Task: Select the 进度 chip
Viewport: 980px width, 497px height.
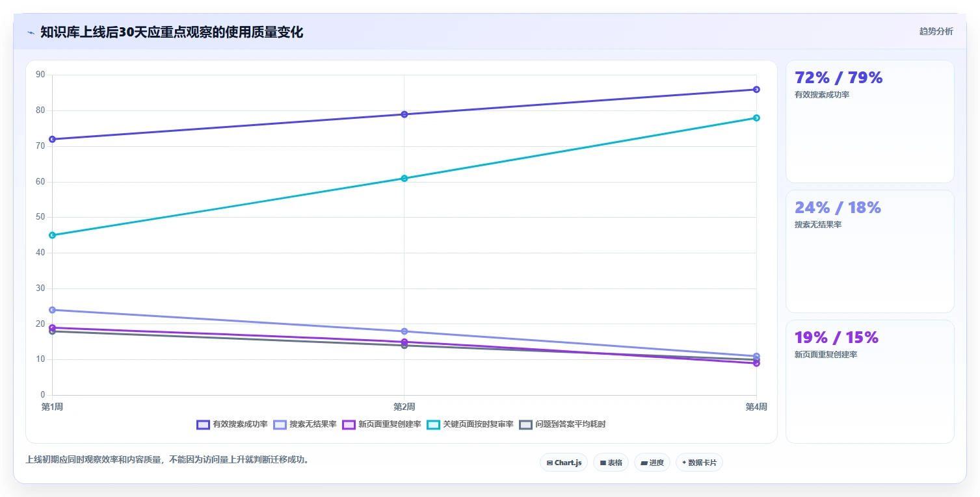Action: [652, 463]
